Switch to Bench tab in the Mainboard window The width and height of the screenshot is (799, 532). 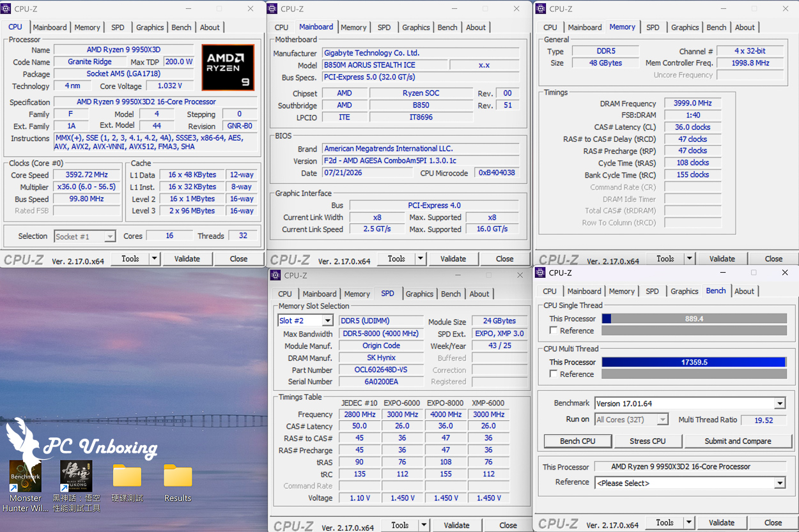[447, 27]
